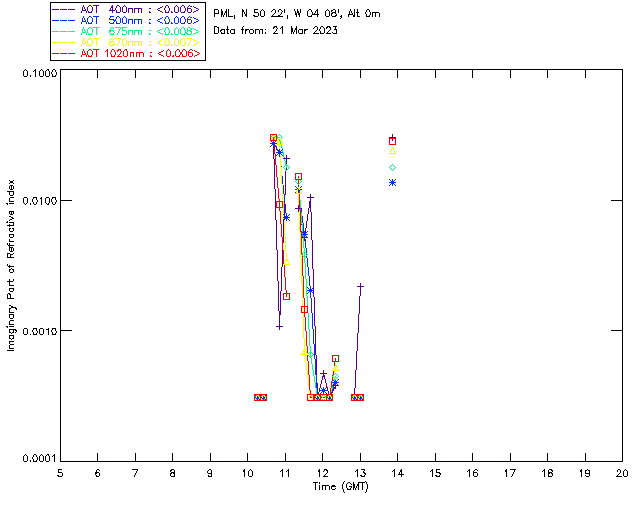Image resolution: width=640 pixels, height=512 pixels.
Task: Click the dashed purple line sample in the legend
Action: point(64,9)
